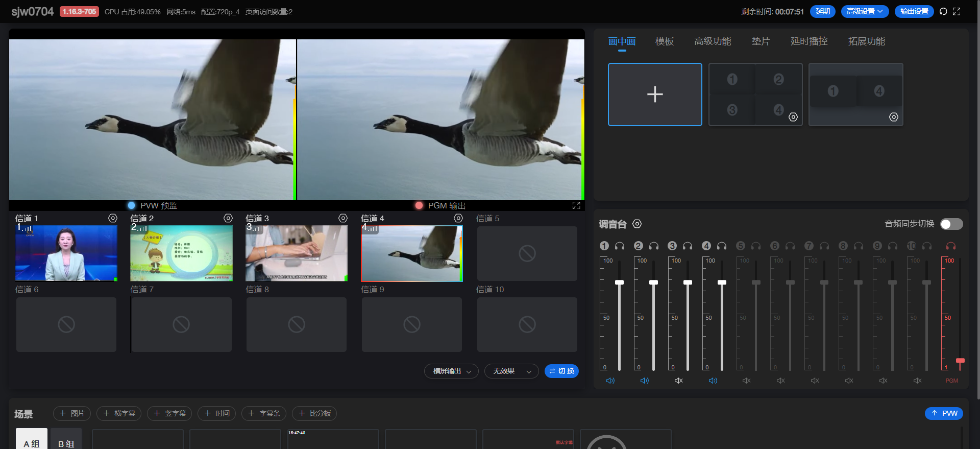Open the 高级设置 dropdown menu

(x=865, y=11)
